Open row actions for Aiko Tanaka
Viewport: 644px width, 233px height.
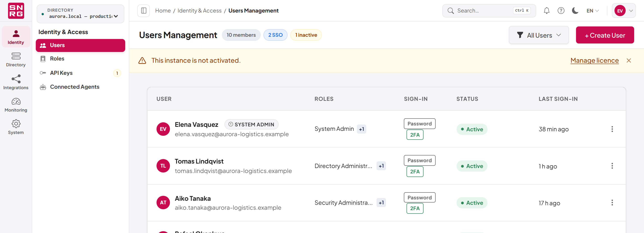click(612, 203)
